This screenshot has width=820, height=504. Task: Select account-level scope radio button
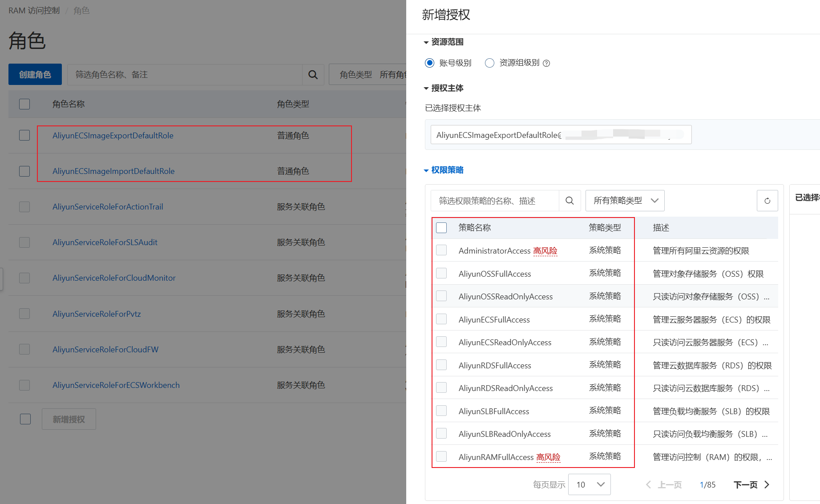point(429,63)
